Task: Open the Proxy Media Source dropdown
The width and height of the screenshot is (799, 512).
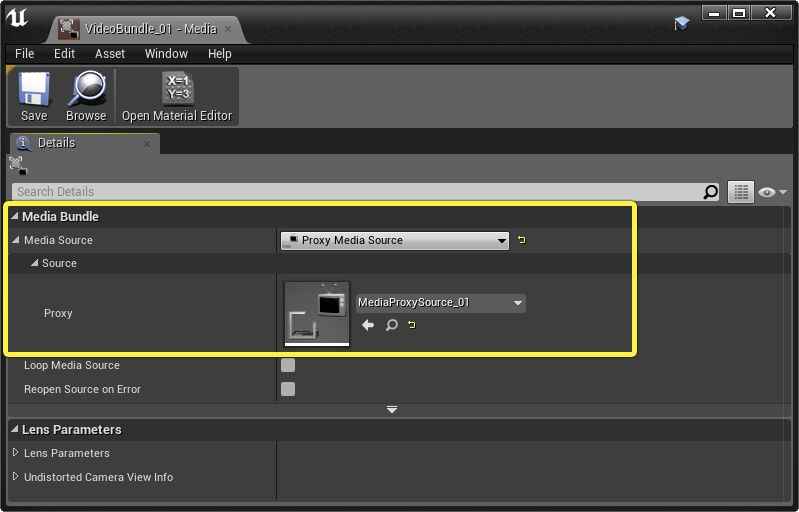Action: (395, 240)
